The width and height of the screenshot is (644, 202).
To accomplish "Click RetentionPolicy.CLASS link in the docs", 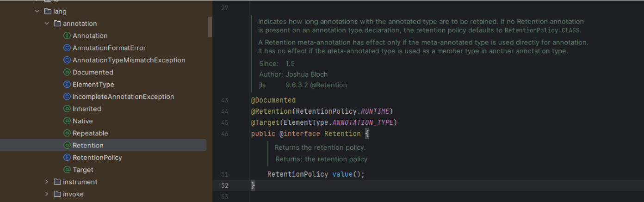I will tap(542, 30).
